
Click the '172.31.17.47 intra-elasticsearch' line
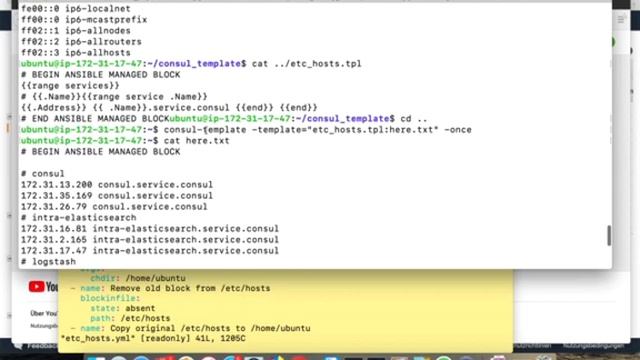(x=150, y=251)
